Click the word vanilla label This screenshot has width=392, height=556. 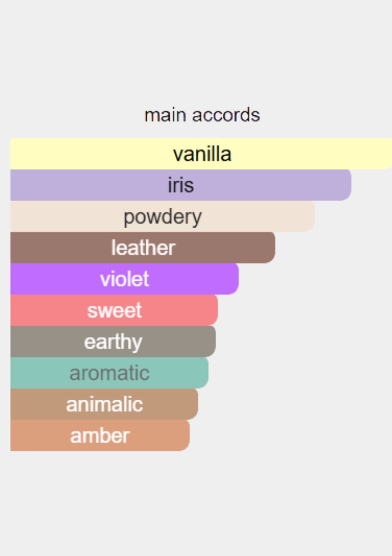pyautogui.click(x=202, y=154)
